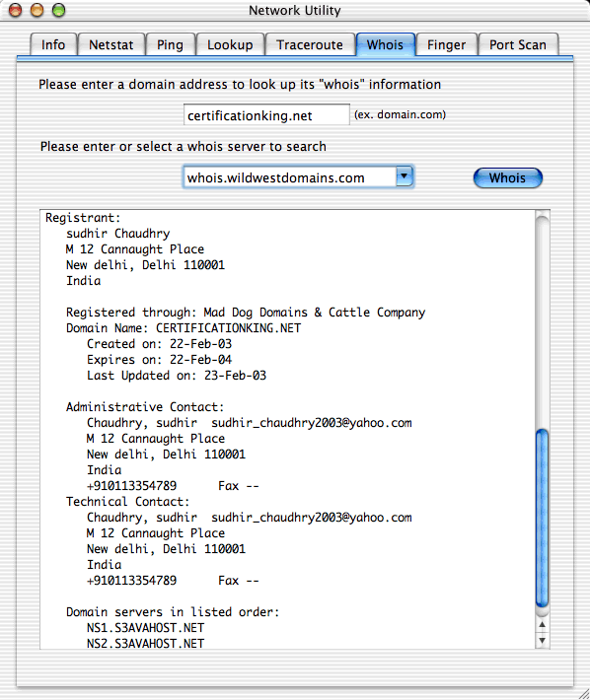
Task: Open the Port Scan tab
Action: (x=518, y=44)
